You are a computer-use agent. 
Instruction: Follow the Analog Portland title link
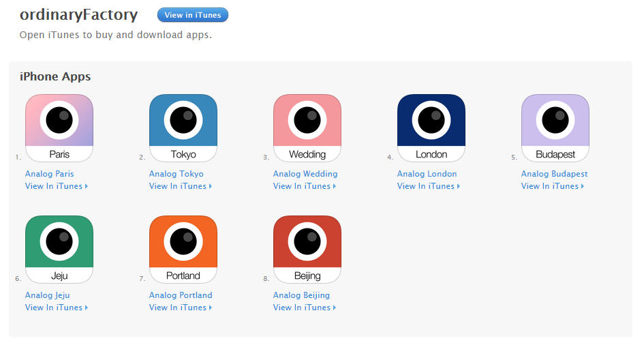tap(181, 295)
